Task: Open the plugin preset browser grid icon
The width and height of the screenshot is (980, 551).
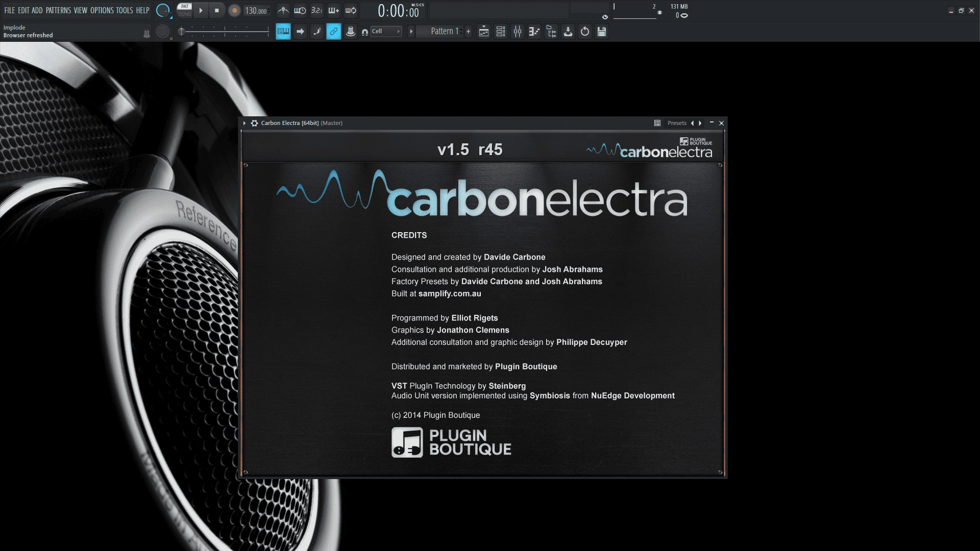Action: click(657, 123)
